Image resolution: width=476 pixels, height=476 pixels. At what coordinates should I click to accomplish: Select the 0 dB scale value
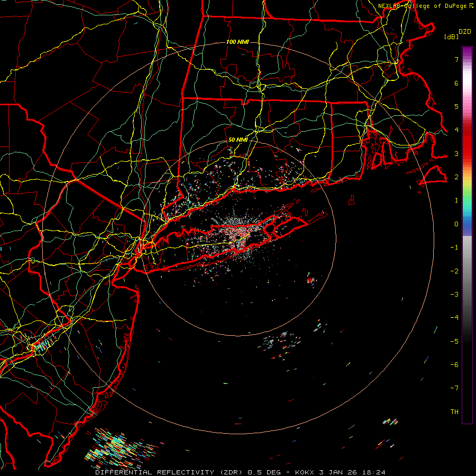[456, 224]
